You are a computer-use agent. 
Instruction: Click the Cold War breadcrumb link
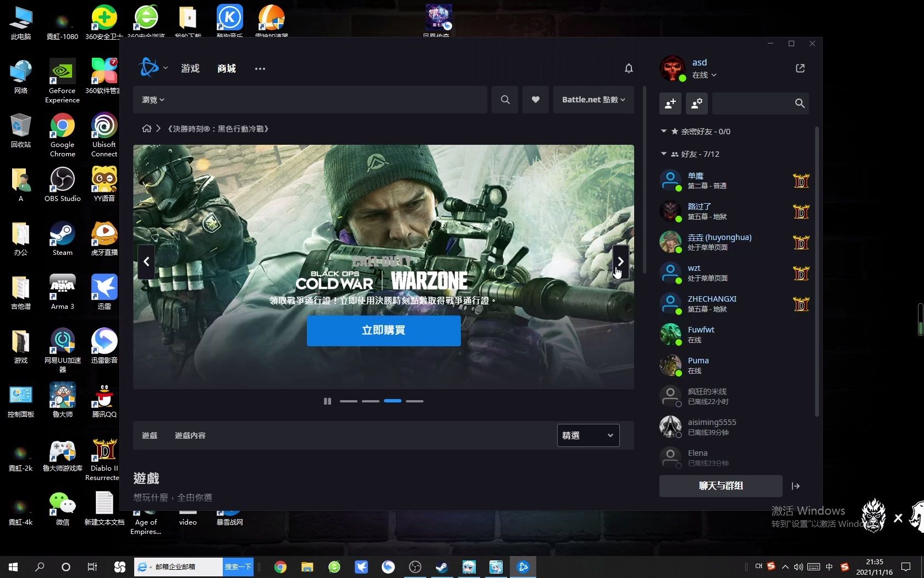click(218, 129)
